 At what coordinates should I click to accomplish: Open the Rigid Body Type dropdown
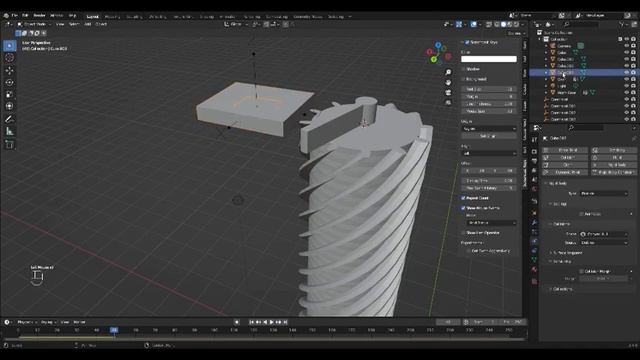point(604,193)
